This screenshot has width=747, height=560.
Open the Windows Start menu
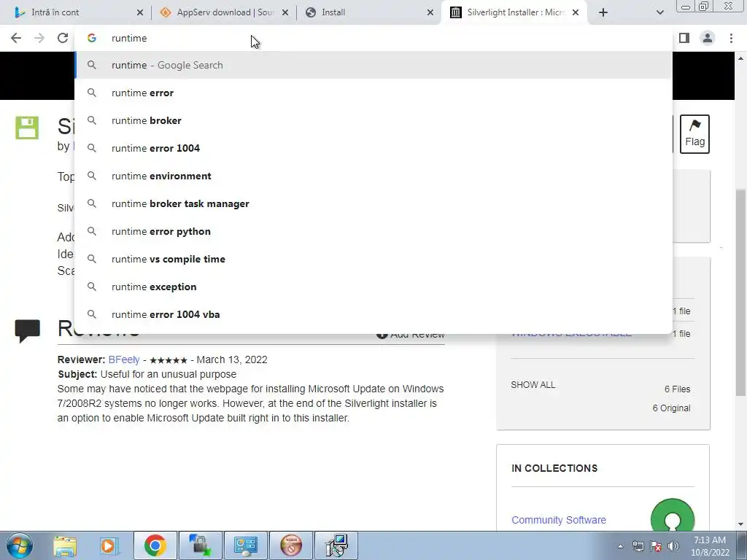[x=20, y=545]
